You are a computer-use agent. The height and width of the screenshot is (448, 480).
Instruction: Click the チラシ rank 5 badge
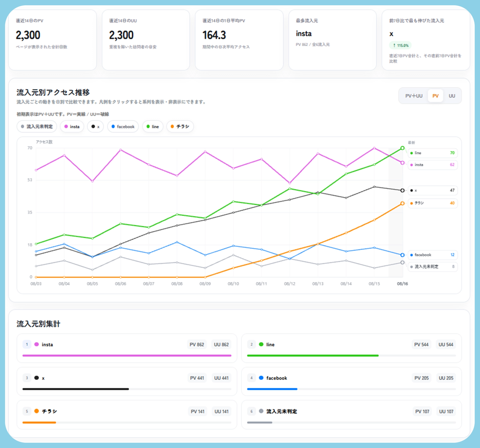27,411
